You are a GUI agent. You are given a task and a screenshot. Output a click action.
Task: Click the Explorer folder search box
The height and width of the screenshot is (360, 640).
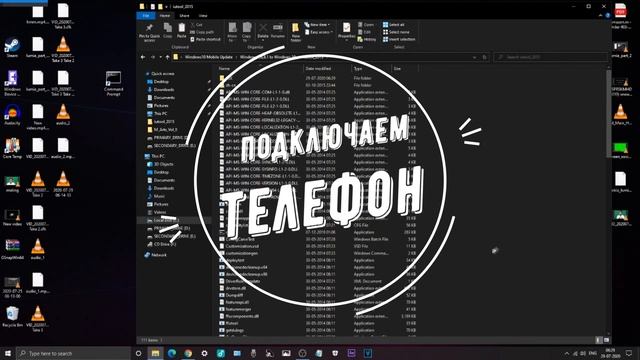click(551, 57)
